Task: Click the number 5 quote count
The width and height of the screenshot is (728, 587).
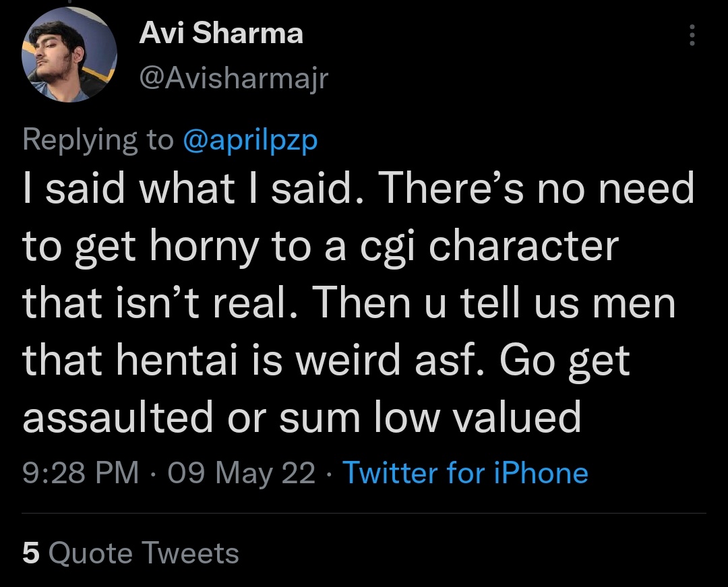Action: (30, 553)
